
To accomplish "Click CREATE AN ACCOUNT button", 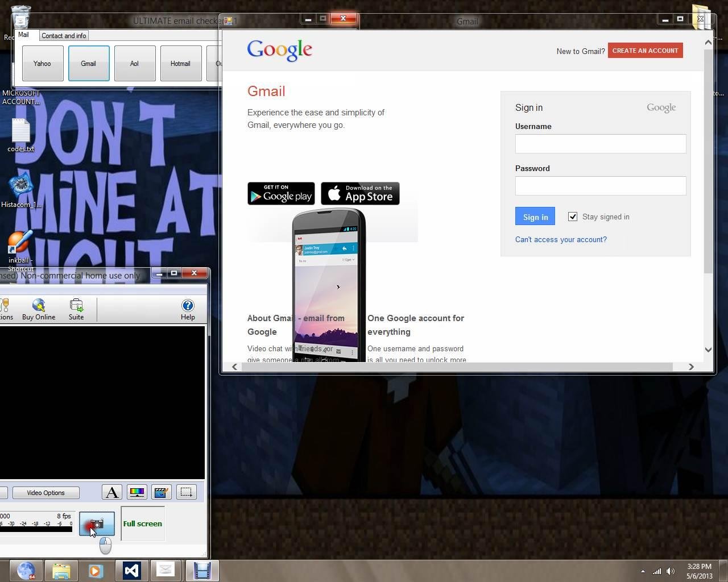I will coord(645,51).
